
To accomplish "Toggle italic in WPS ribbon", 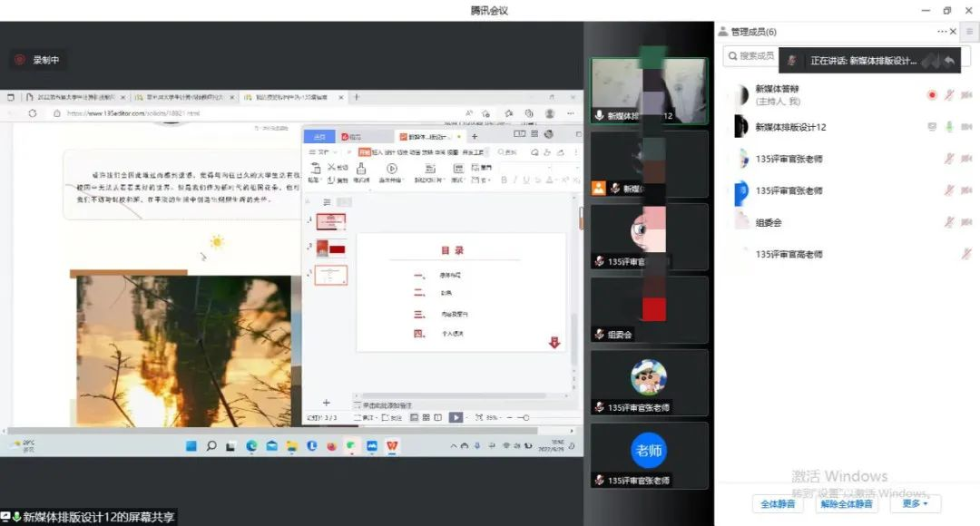I will [515, 180].
